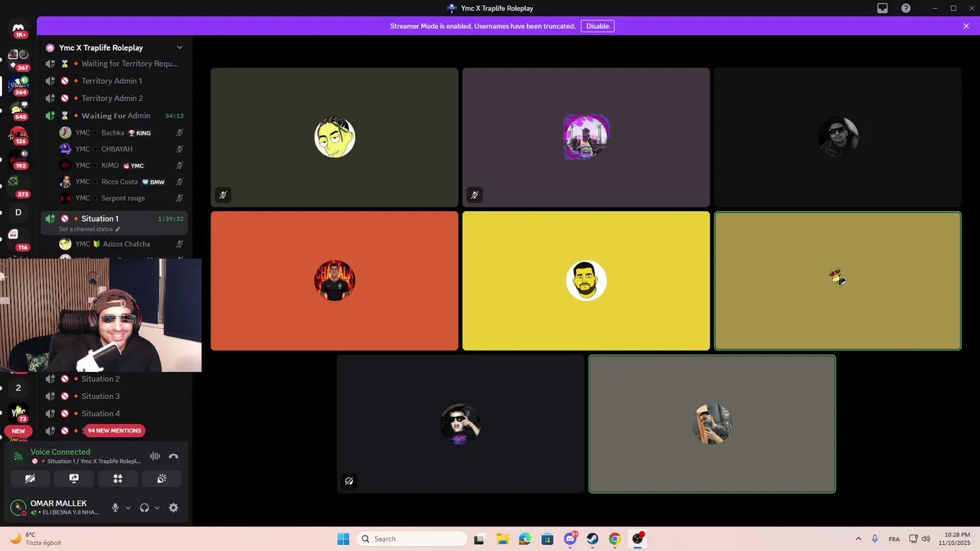Viewport: 980px width, 551px height.
Task: Mute the microphone
Action: tap(116, 507)
